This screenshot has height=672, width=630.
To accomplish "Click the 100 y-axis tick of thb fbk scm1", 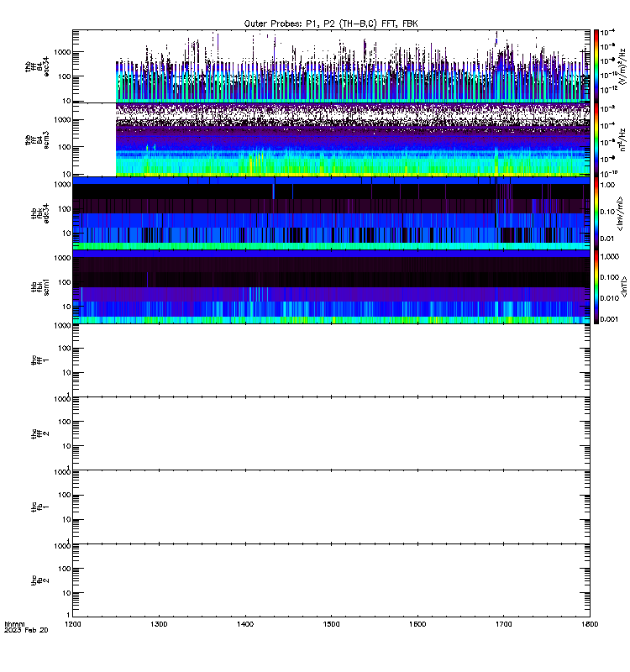I will (x=65, y=282).
